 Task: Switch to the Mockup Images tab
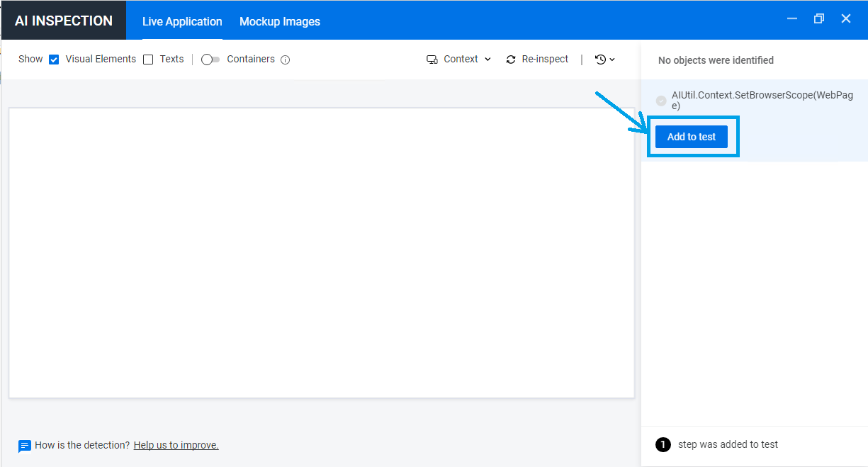(279, 21)
